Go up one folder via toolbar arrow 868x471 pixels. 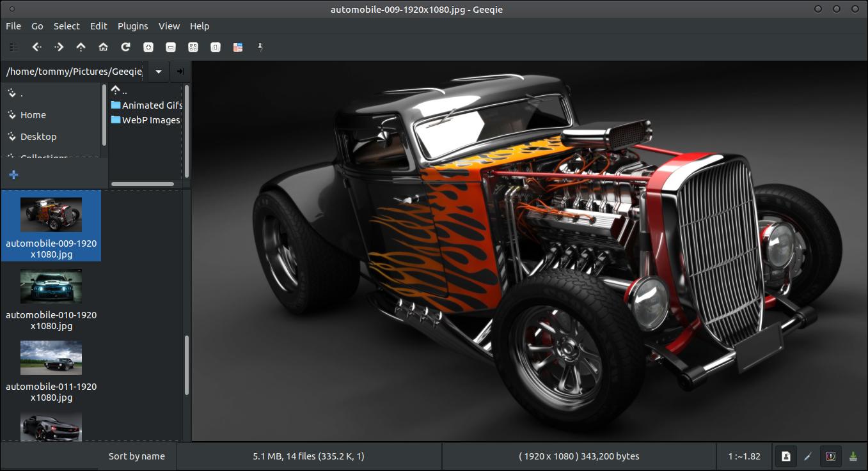click(81, 47)
